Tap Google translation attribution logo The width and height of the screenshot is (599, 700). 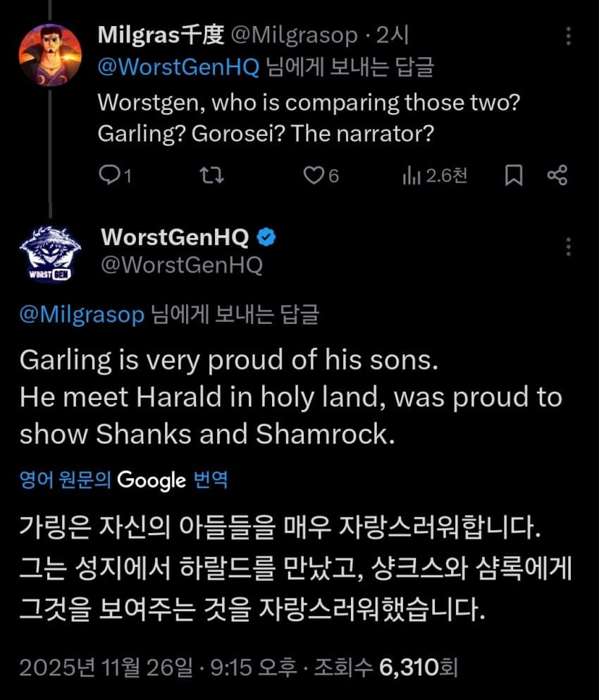pos(151,480)
